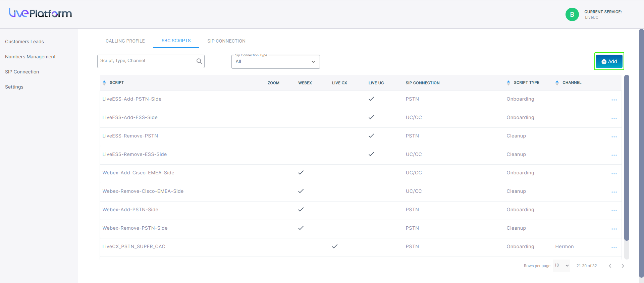Open the user avatar B menu
Screen dimensions: 644x283
(572, 14)
